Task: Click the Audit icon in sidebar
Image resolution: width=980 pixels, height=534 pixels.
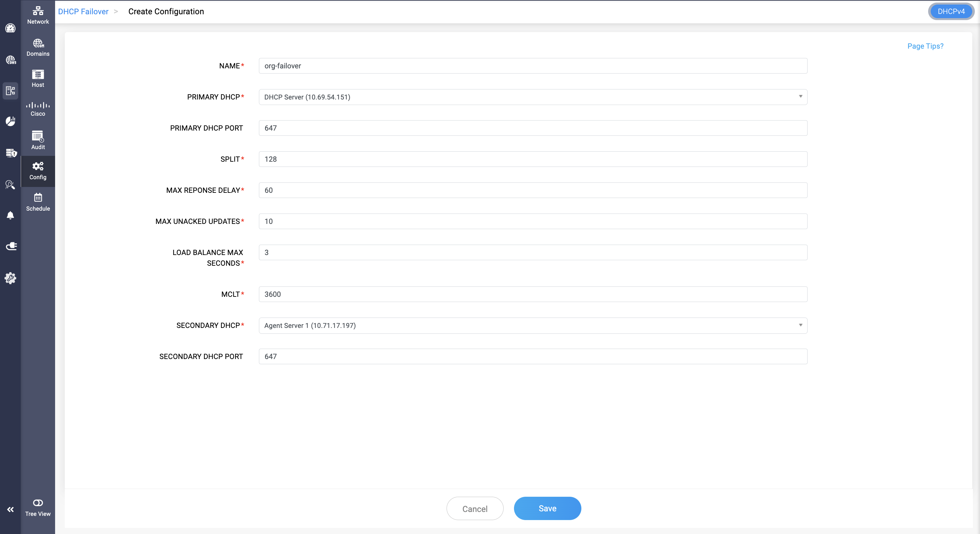Action: pyautogui.click(x=38, y=140)
